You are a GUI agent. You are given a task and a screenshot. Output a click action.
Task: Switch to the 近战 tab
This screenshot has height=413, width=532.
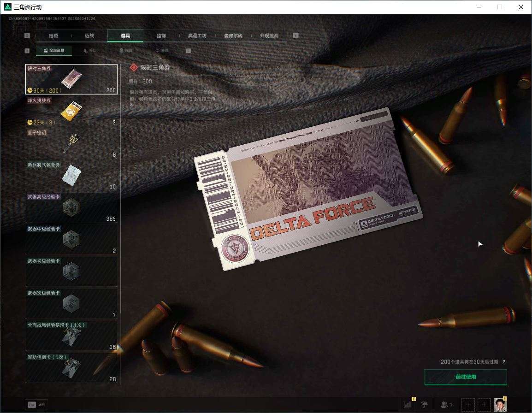pyautogui.click(x=89, y=35)
